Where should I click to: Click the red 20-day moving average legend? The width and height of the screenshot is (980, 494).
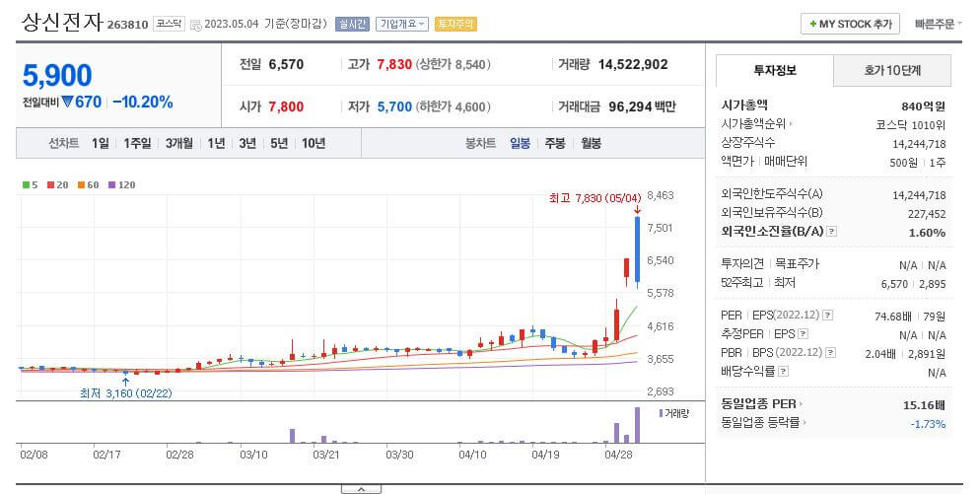(58, 184)
